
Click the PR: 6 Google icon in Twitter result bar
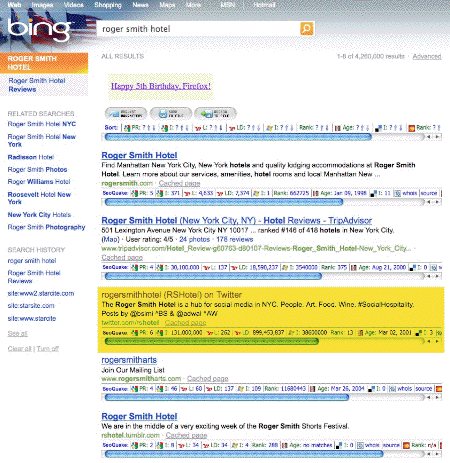134,333
